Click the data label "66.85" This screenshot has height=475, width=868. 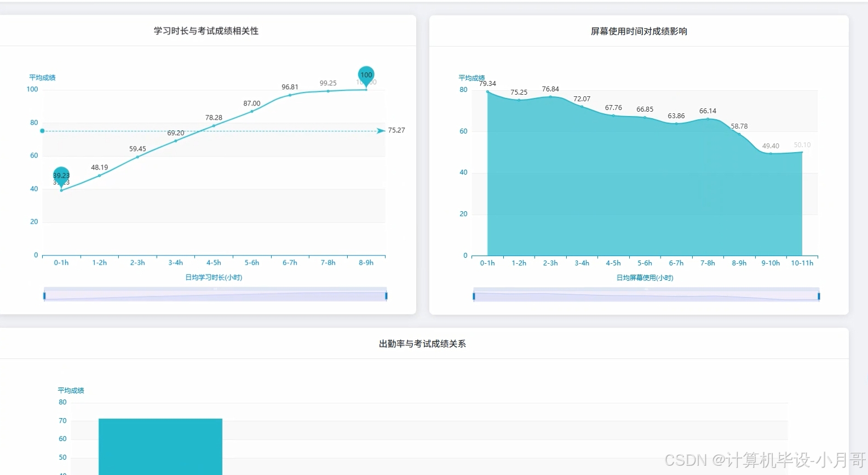click(645, 109)
